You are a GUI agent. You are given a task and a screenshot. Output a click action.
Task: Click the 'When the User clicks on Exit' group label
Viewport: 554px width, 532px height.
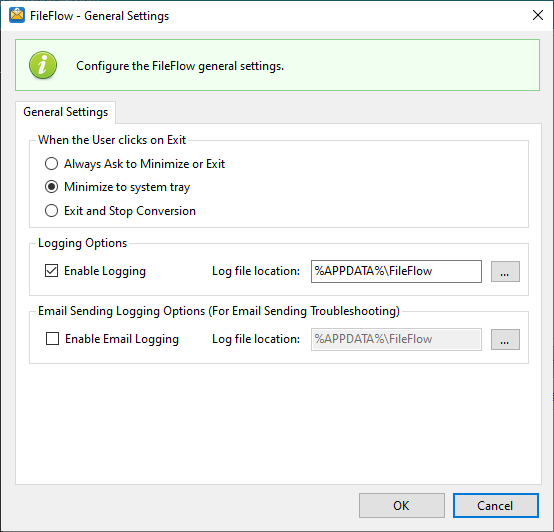click(x=112, y=140)
